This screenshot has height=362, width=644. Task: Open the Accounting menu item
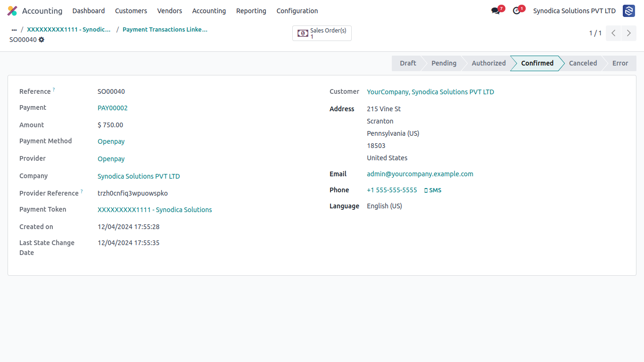209,11
